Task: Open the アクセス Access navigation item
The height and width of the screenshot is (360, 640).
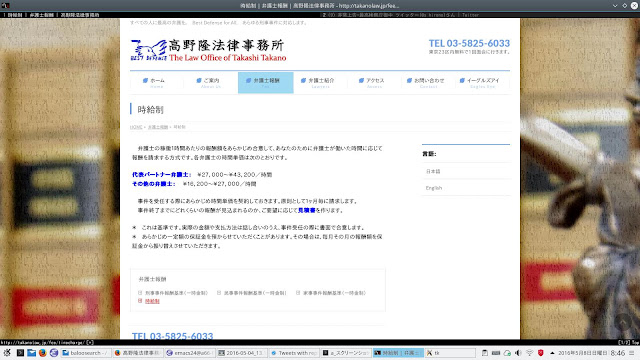Action: click(x=374, y=82)
